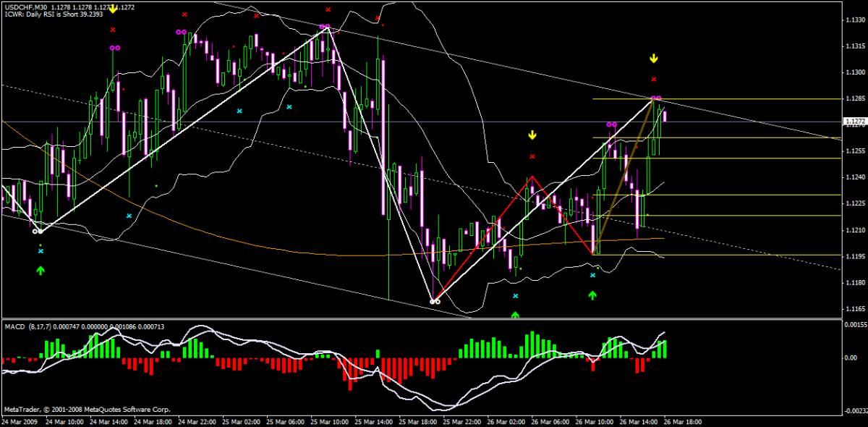The width and height of the screenshot is (868, 427).
Task: Click the '24 Mar 2009' time axis label
Action: (x=18, y=420)
